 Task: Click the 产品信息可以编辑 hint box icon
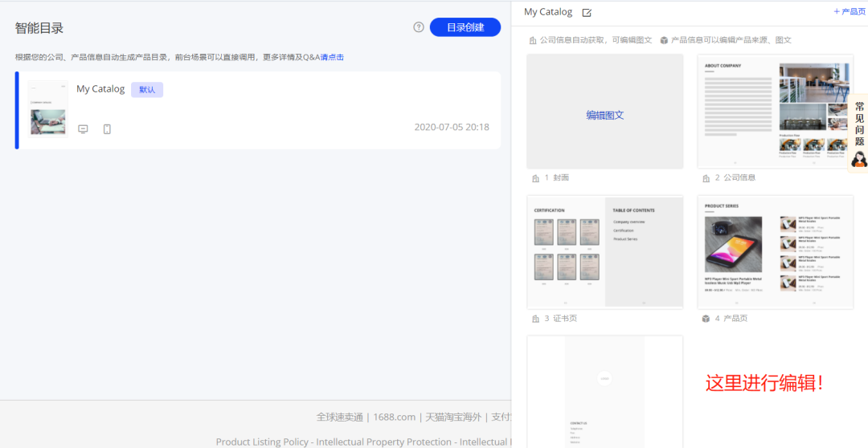coord(664,40)
